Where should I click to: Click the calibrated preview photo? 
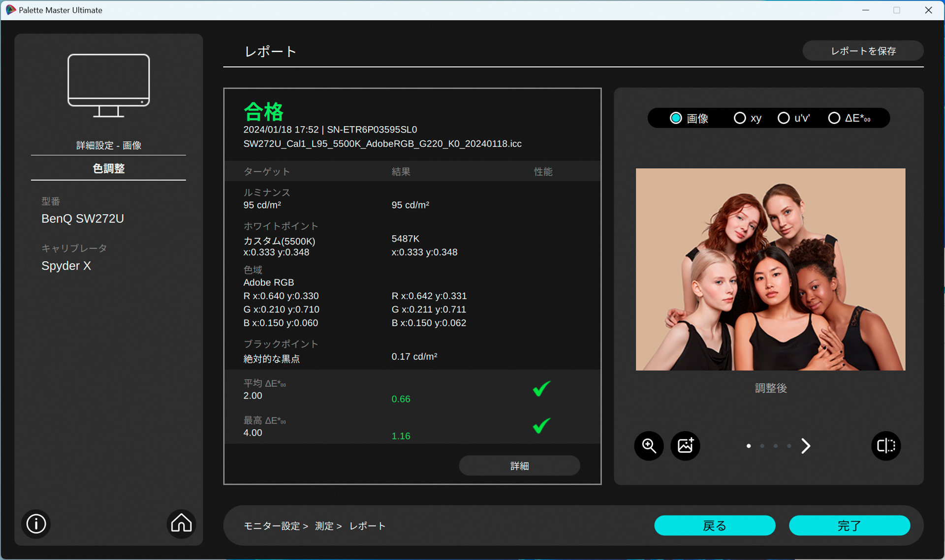click(x=770, y=269)
